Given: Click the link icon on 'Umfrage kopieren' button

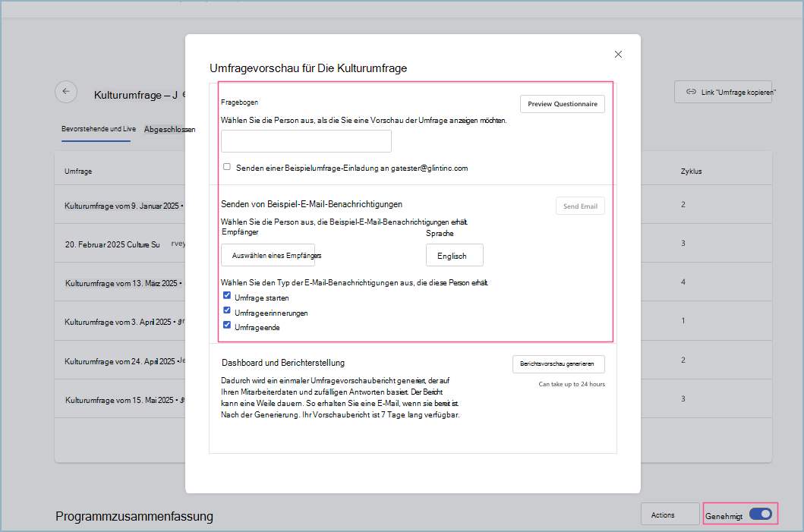Looking at the screenshot, I should pyautogui.click(x=692, y=91).
